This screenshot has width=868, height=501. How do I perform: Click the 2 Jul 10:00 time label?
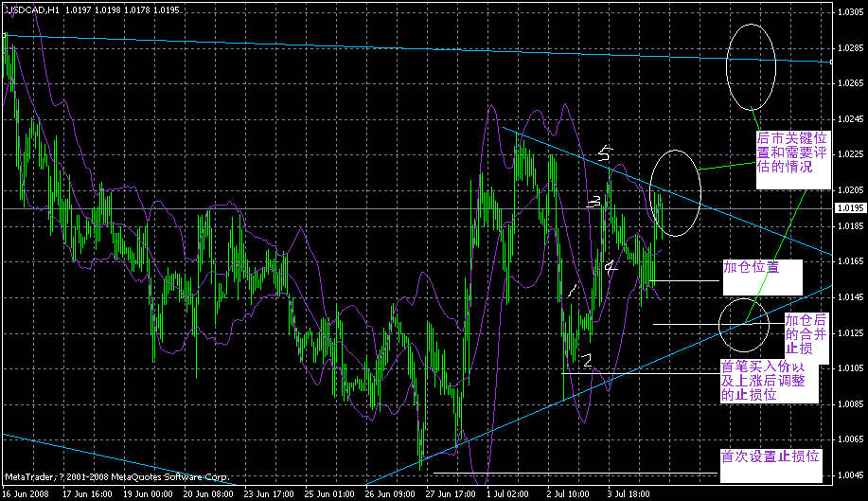(568, 493)
